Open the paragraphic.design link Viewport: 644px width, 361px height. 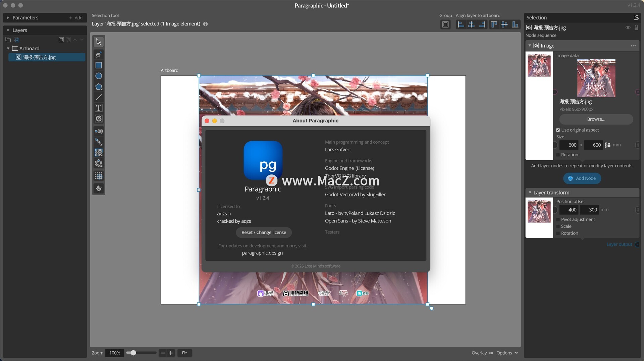click(x=262, y=253)
